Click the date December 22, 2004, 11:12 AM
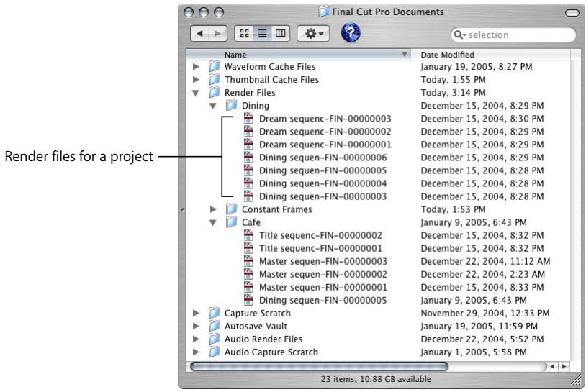Viewport: 586px width, 392px height. [x=485, y=261]
